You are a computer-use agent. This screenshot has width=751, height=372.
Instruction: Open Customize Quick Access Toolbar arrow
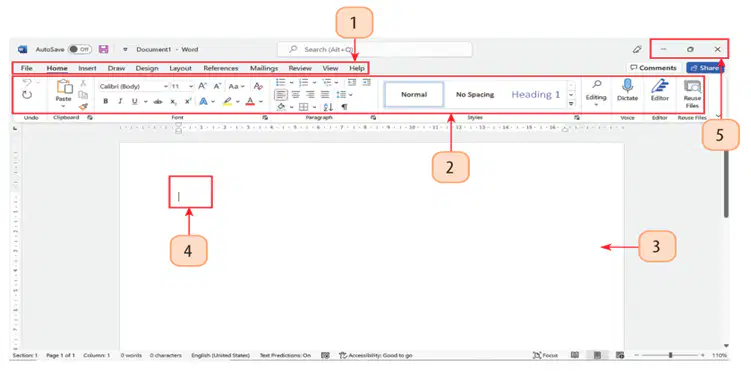[x=126, y=49]
